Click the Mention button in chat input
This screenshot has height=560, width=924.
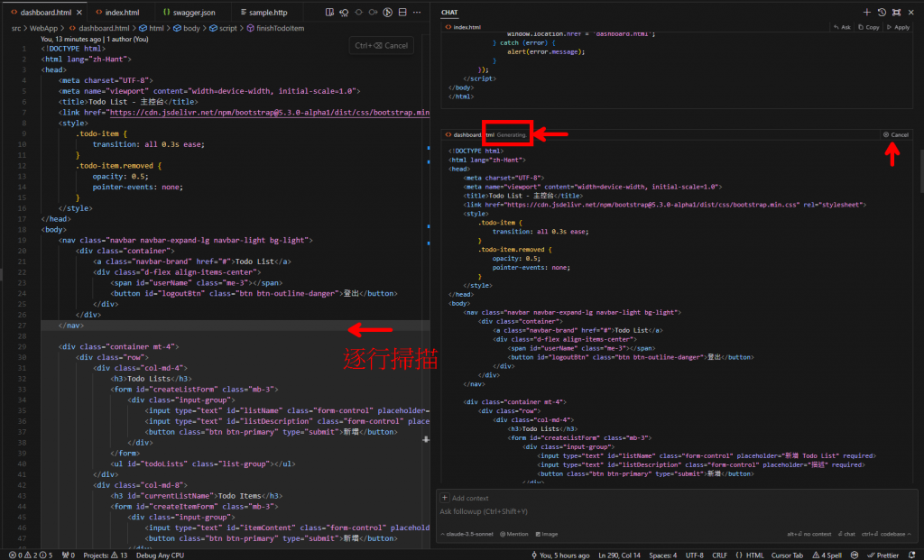point(513,535)
